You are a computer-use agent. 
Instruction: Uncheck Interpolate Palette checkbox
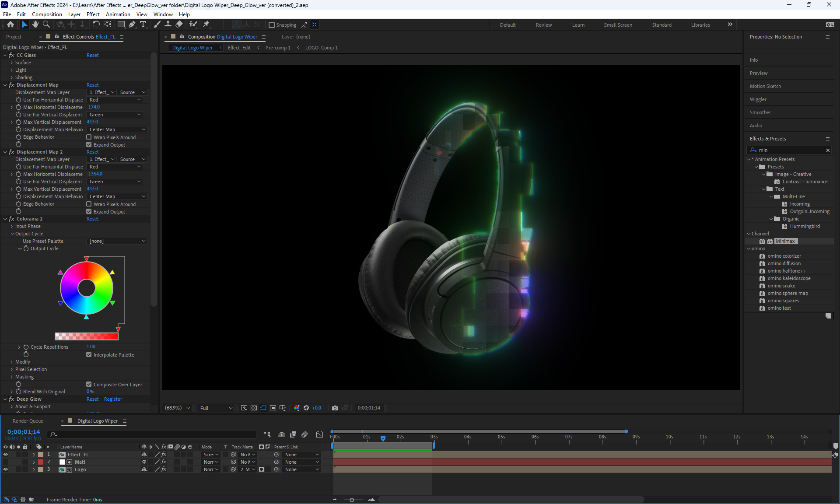(x=89, y=355)
